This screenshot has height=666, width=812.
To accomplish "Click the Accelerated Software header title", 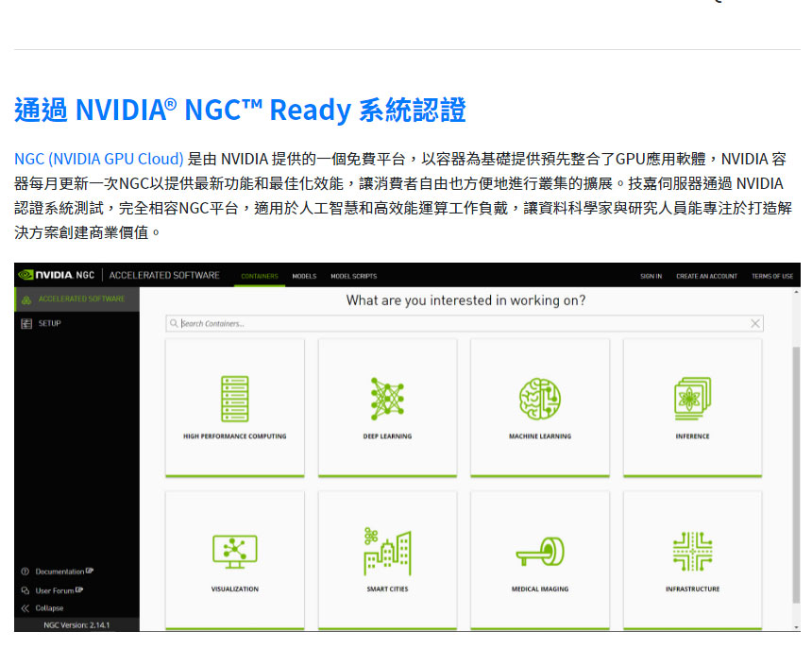I will (164, 275).
